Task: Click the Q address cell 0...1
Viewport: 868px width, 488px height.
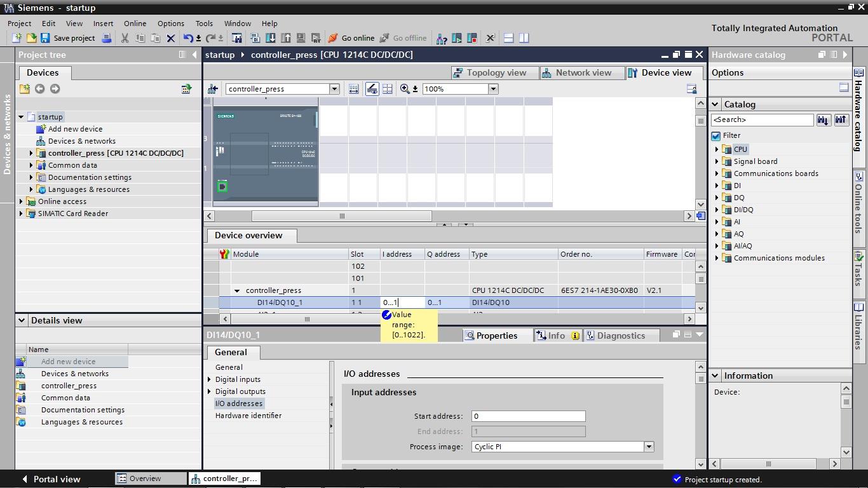Action: (x=447, y=302)
